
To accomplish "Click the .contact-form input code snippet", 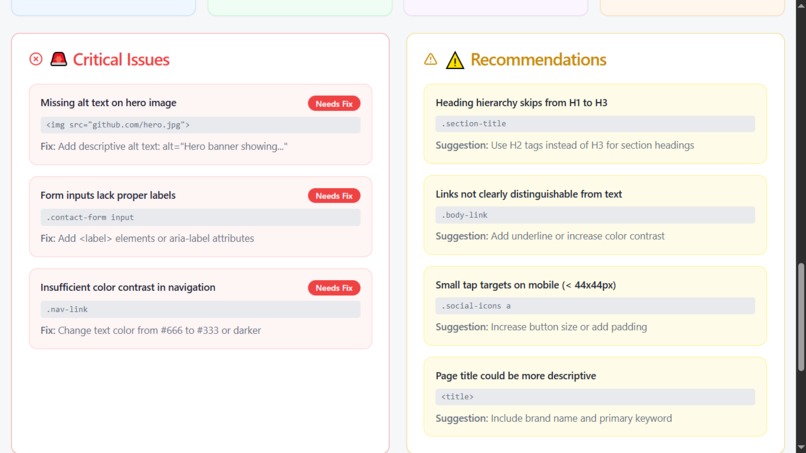I will tap(200, 217).
